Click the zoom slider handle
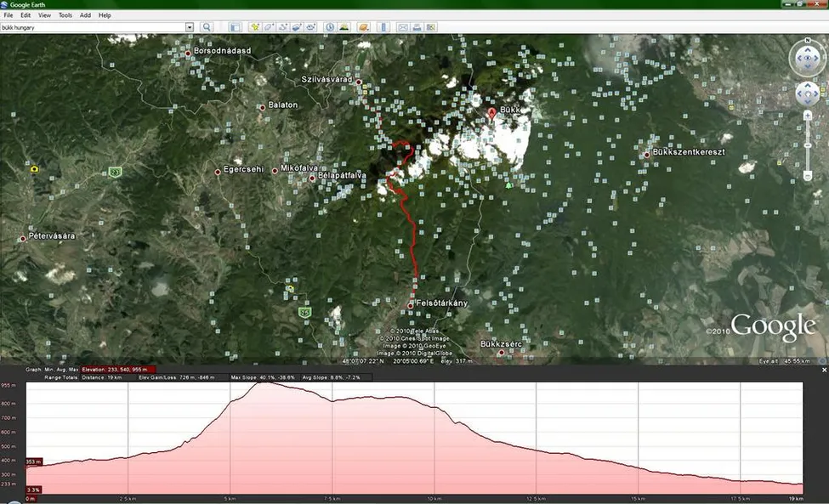 [x=807, y=144]
